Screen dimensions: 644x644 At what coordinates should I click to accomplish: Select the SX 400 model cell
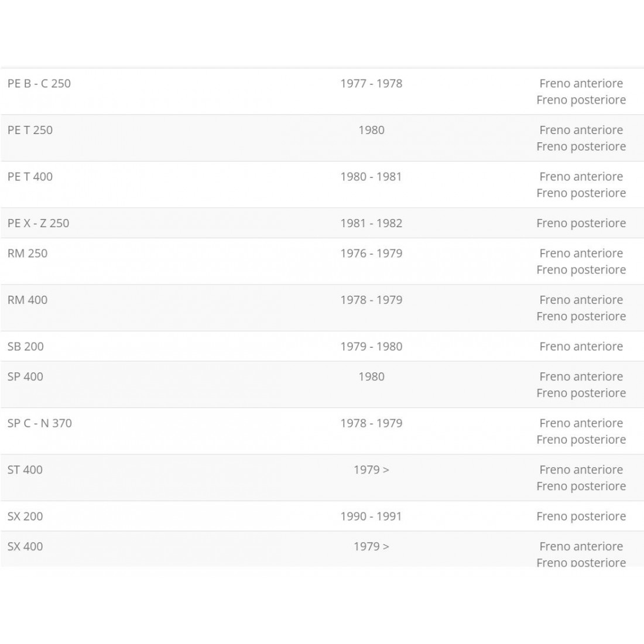[x=25, y=546]
